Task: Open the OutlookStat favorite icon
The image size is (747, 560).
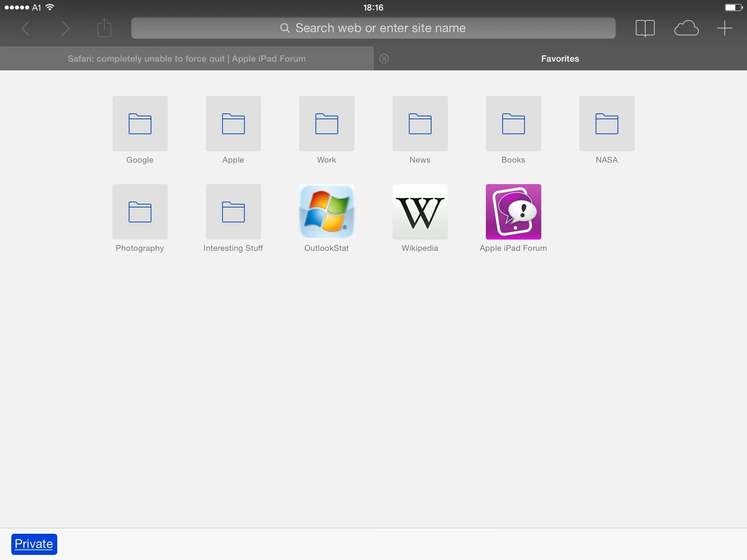Action: point(326,212)
